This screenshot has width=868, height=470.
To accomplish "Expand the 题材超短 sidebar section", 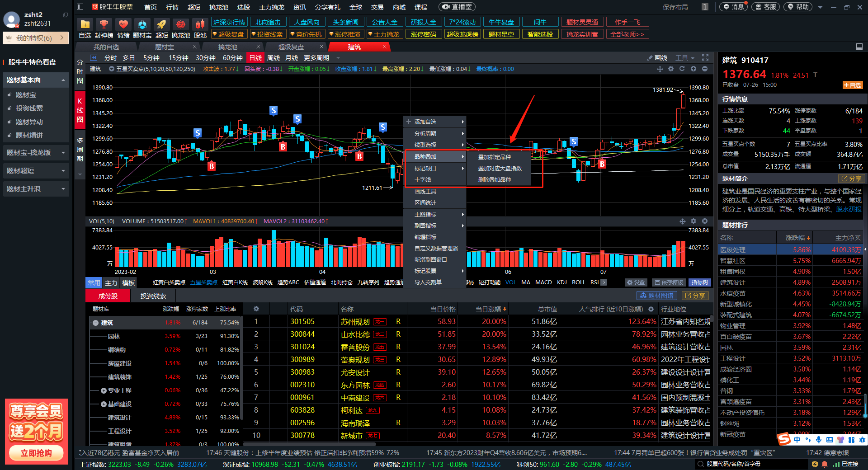I will click(x=36, y=171).
